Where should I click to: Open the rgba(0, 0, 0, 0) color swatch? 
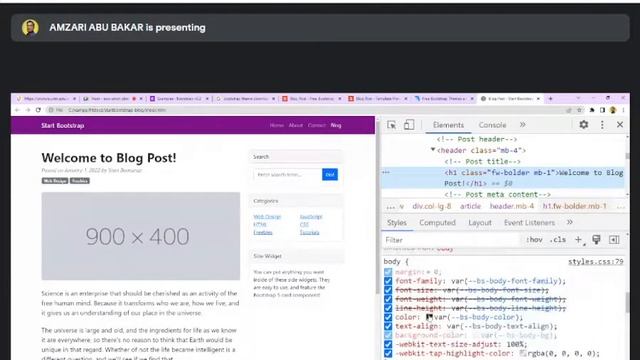pos(523,353)
